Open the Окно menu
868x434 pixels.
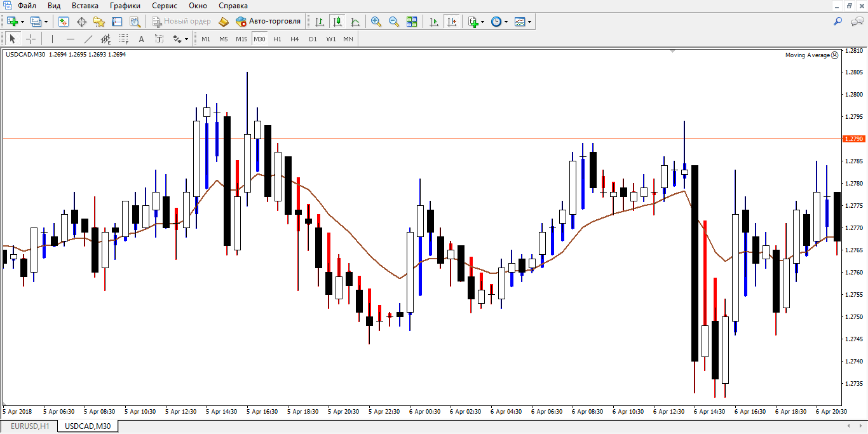[x=198, y=6]
